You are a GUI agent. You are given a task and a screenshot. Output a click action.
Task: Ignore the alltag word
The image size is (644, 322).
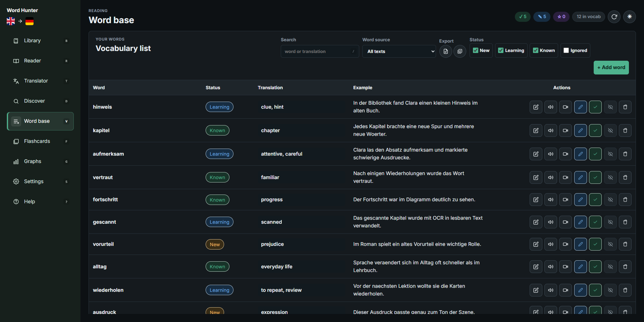[610, 267]
